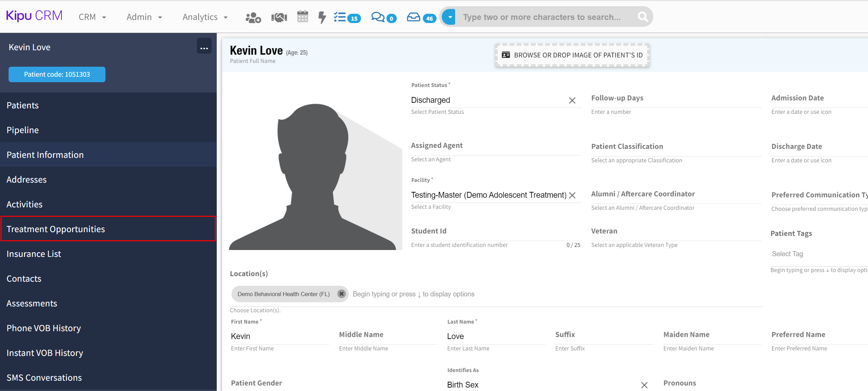868x391 pixels.
Task: Remove the Testing-Master facility selection
Action: [572, 195]
